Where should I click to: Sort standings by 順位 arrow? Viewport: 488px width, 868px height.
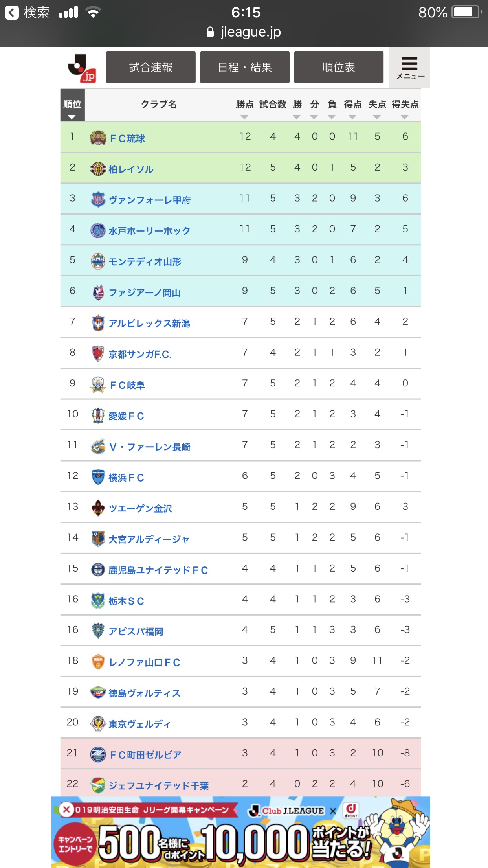pos(72,117)
